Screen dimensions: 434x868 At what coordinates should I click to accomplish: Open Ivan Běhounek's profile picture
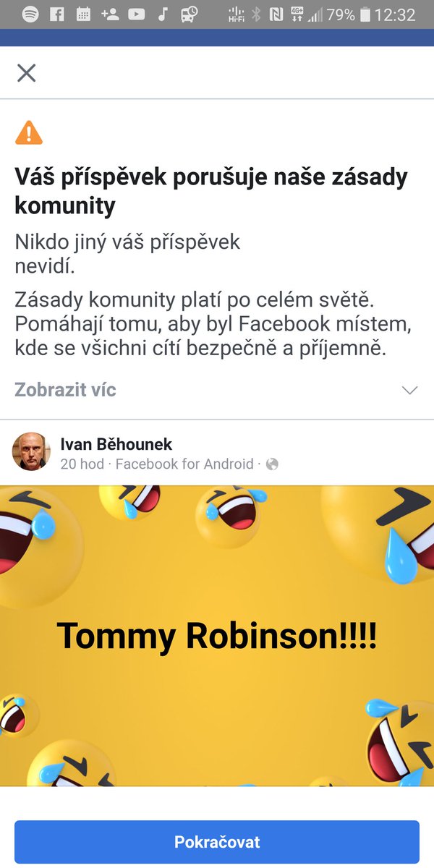point(31,452)
